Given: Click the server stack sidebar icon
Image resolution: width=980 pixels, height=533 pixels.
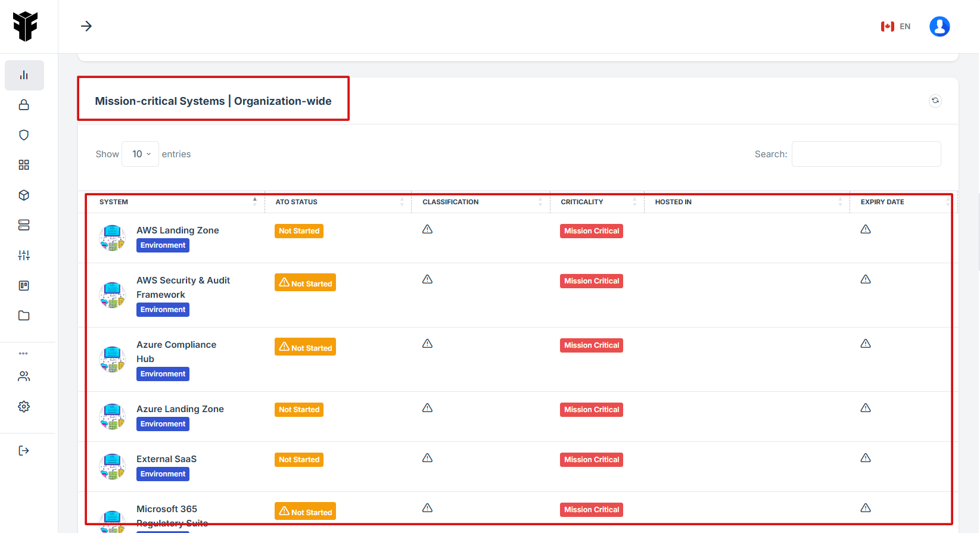Looking at the screenshot, I should pyautogui.click(x=24, y=225).
